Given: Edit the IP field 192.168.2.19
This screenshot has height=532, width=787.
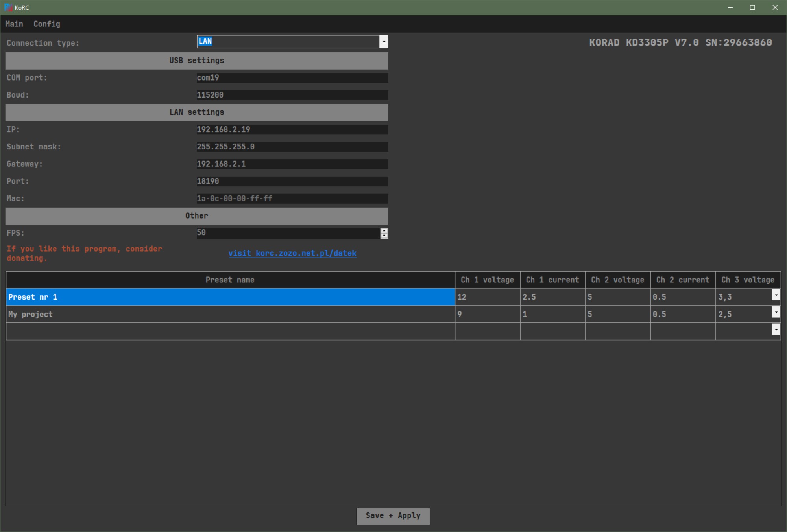Looking at the screenshot, I should (x=292, y=130).
